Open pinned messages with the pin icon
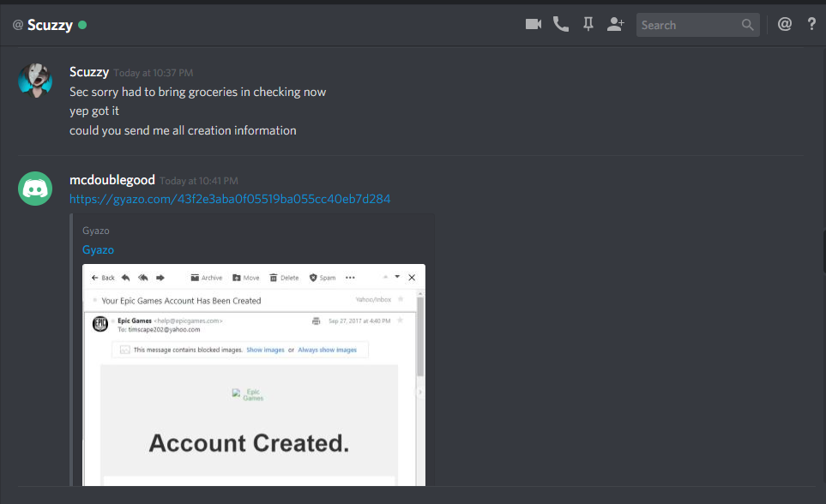826x504 pixels. pyautogui.click(x=588, y=24)
